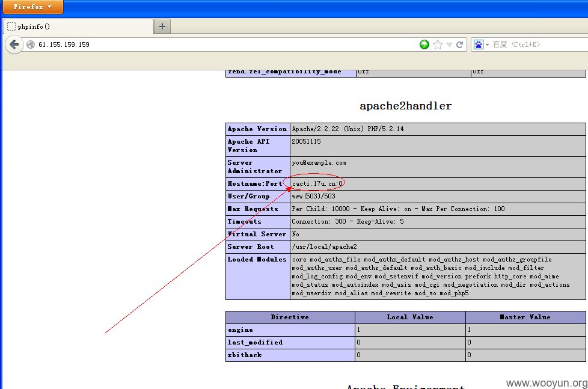Click the Baidu paw search engine icon
The width and height of the screenshot is (588, 389).
[478, 44]
